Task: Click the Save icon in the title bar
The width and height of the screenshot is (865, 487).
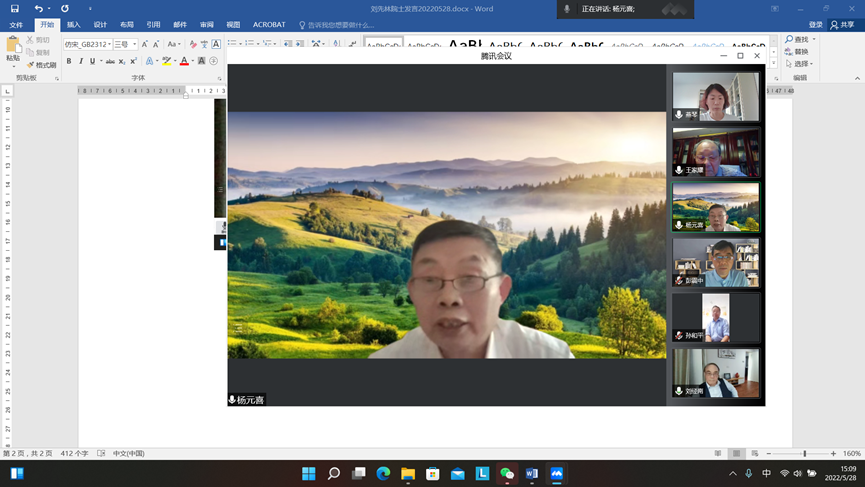Action: tap(14, 9)
